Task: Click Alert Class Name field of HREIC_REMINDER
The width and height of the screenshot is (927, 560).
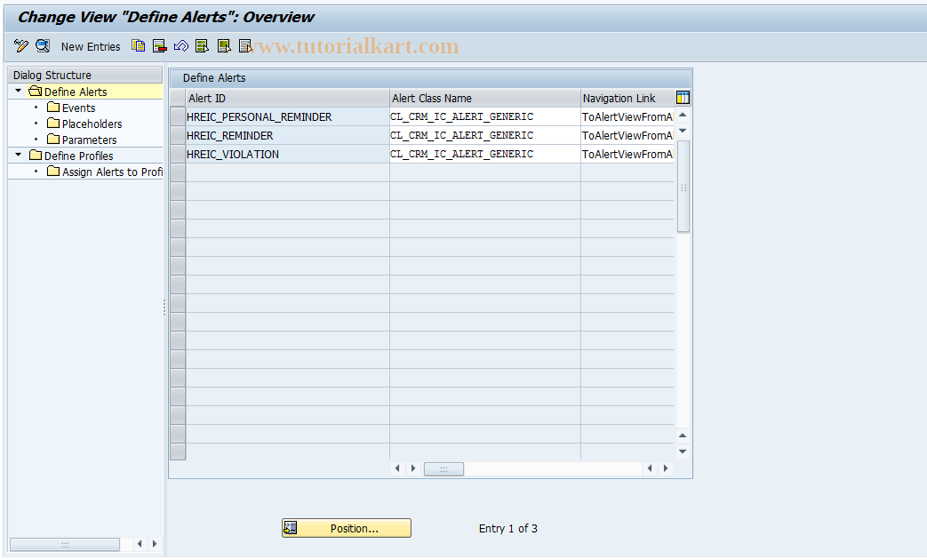Action: 484,135
